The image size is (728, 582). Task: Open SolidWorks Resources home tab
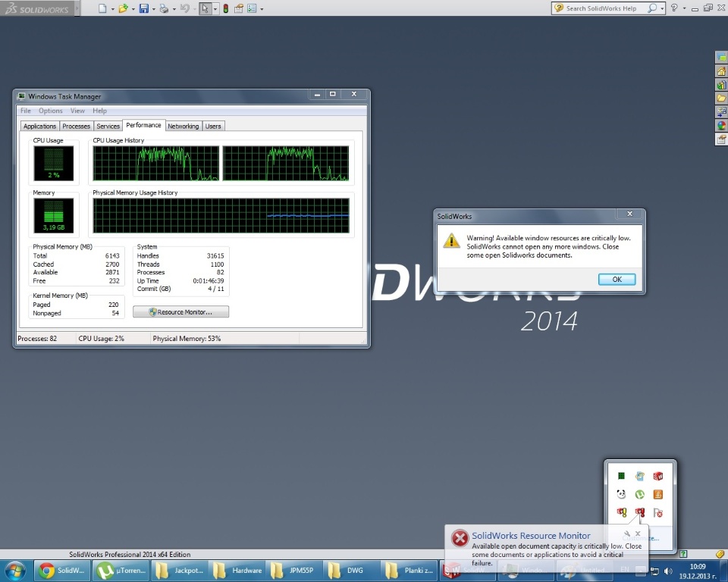pyautogui.click(x=721, y=71)
